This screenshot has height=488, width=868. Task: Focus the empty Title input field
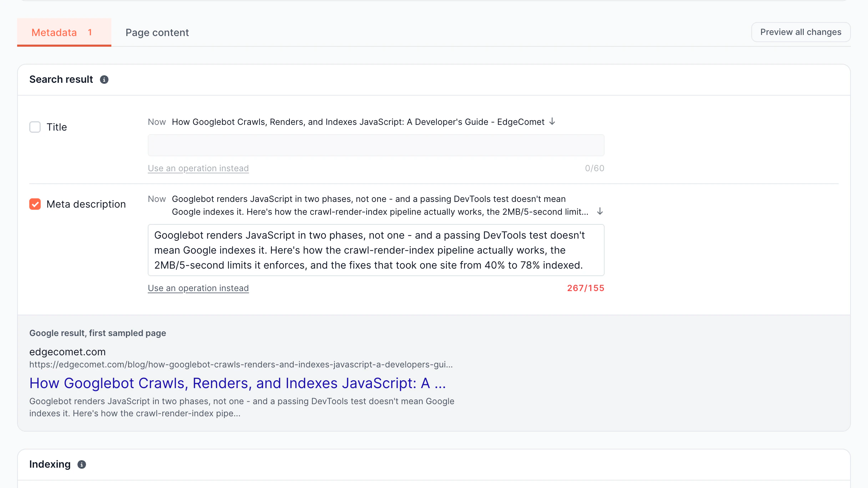click(x=376, y=145)
